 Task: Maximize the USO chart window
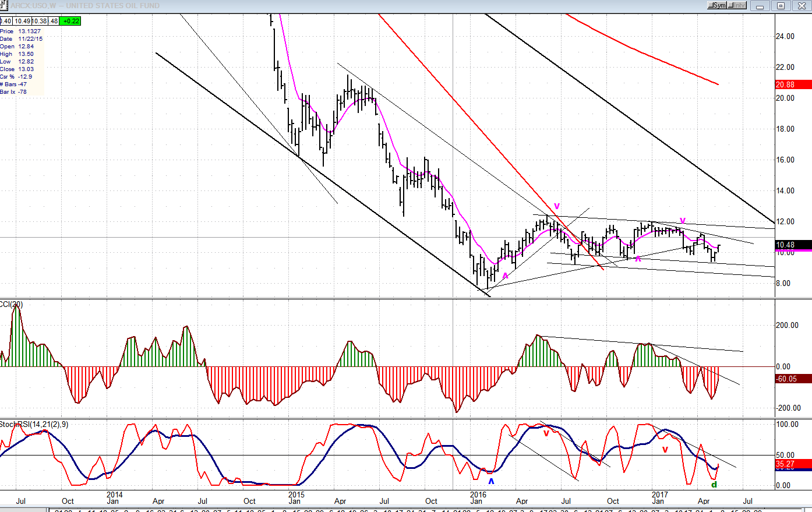(x=781, y=6)
